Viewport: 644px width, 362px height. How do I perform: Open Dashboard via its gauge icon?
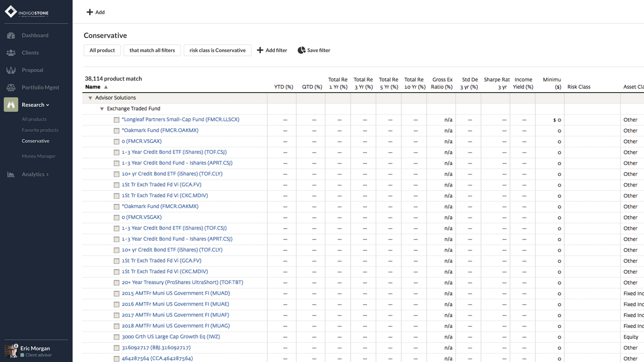11,35
